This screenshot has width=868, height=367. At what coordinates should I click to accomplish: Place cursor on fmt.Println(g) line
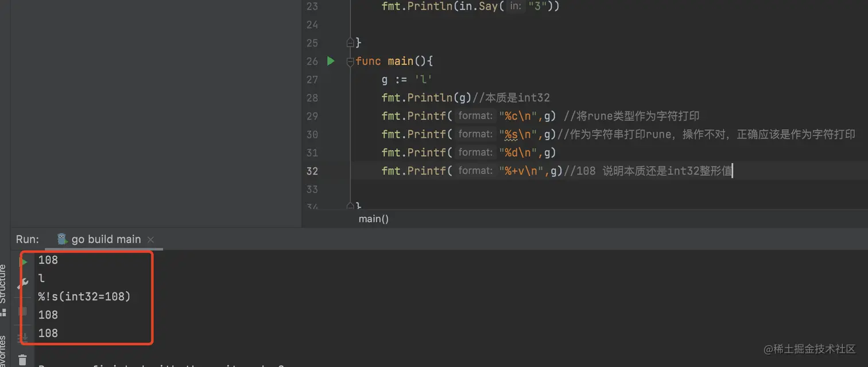[427, 98]
